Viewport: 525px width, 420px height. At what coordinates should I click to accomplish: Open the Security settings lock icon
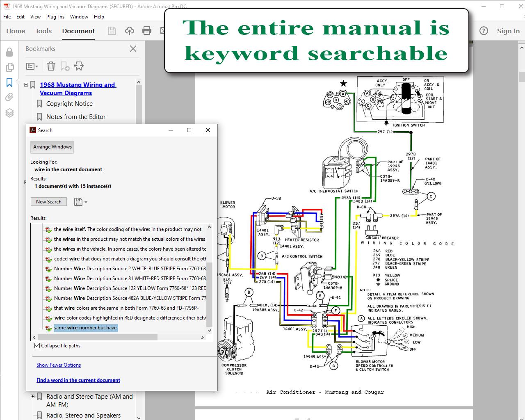click(x=10, y=52)
